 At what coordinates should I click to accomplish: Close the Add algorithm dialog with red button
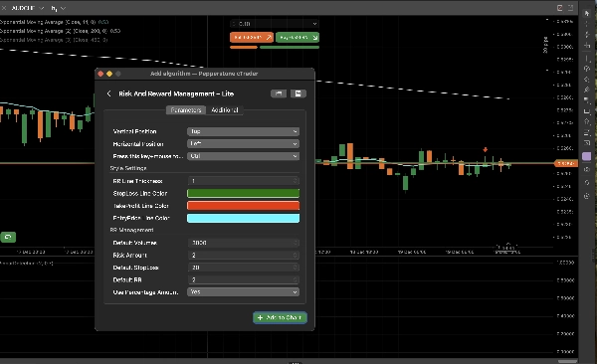pos(100,74)
